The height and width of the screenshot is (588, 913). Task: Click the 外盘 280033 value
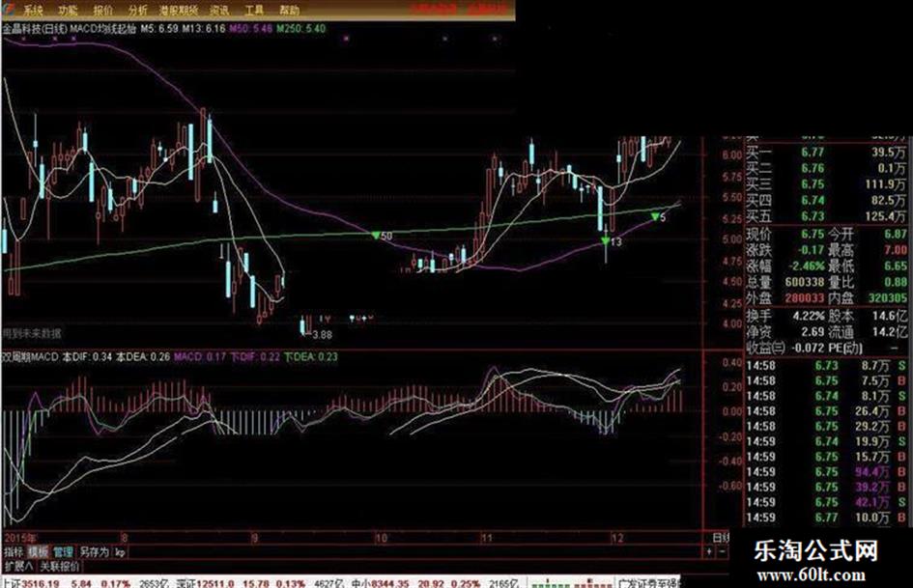click(x=805, y=298)
